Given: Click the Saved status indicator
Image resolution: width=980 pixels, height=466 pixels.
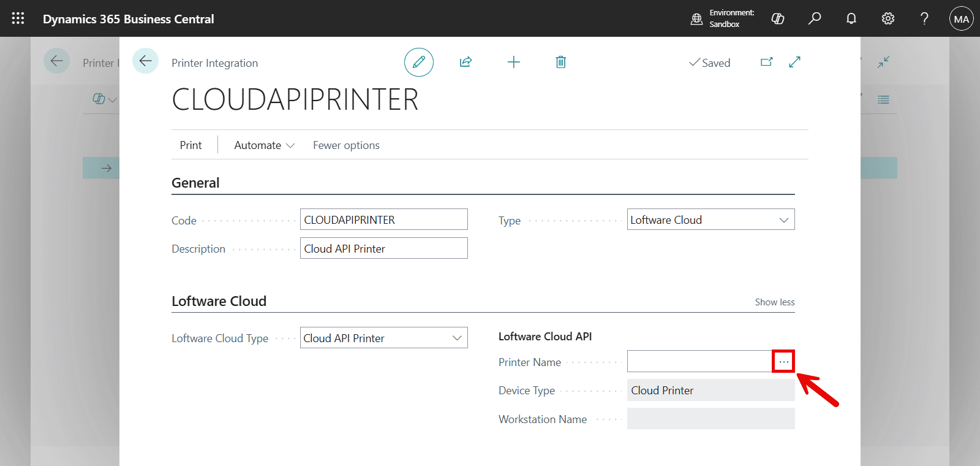Looking at the screenshot, I should click(x=710, y=63).
